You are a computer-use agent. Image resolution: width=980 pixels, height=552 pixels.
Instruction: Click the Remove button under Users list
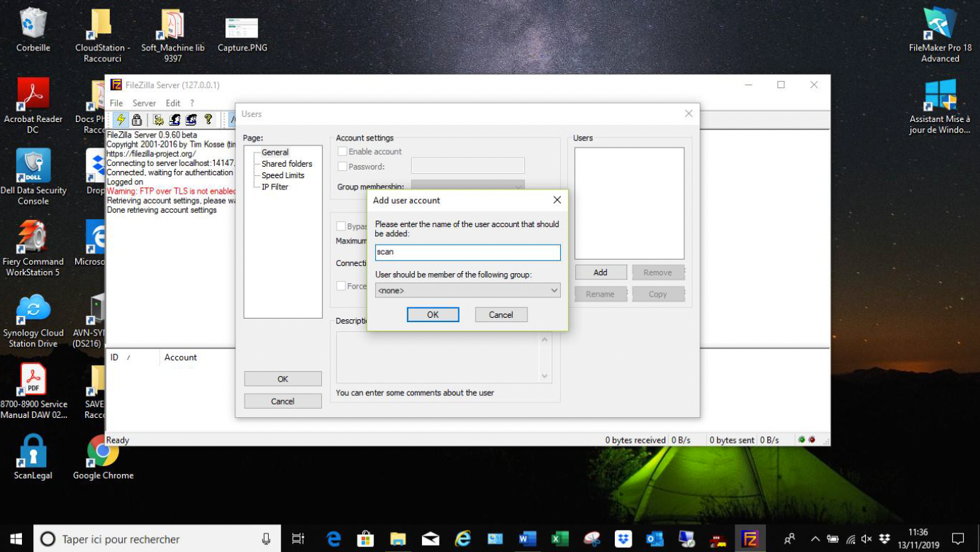pyautogui.click(x=657, y=272)
